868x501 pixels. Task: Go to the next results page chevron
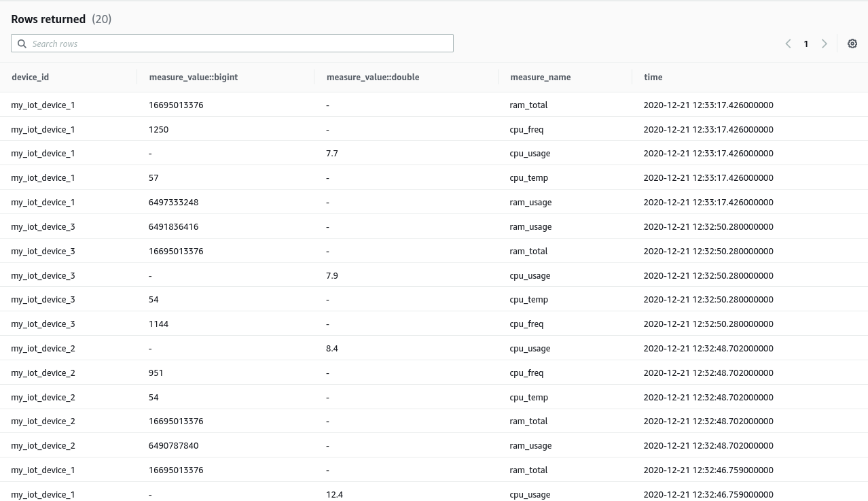(x=824, y=44)
